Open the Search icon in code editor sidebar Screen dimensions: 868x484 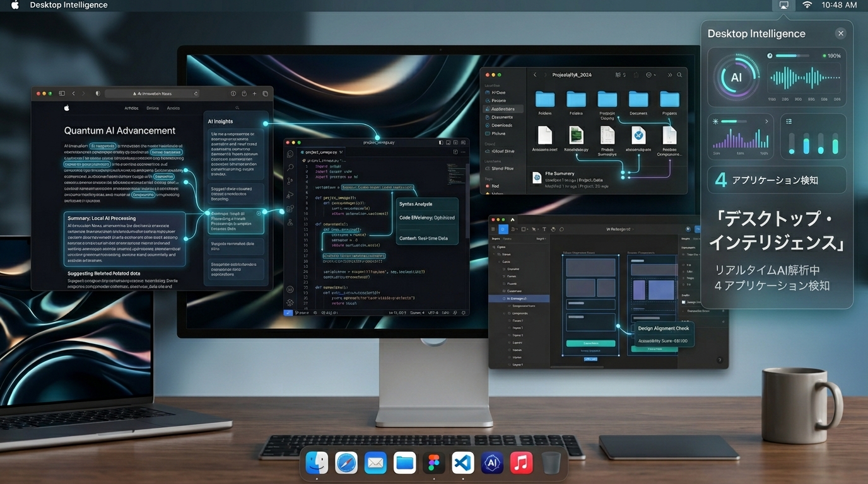click(x=290, y=168)
